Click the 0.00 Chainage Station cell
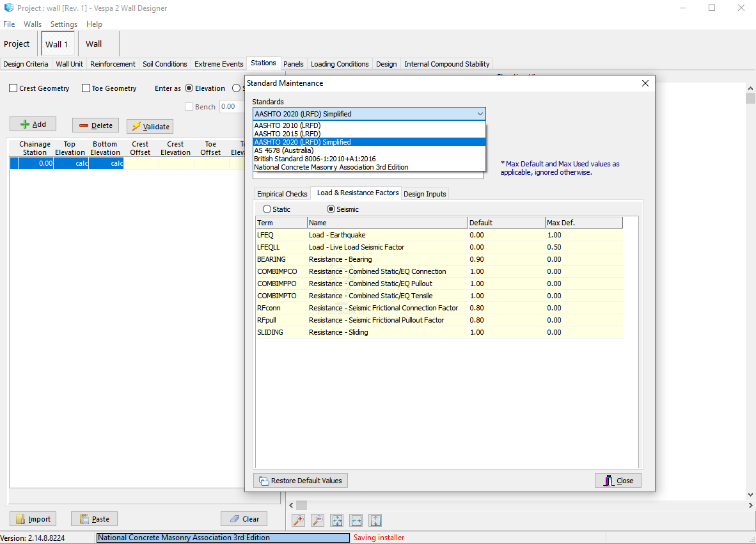The image size is (756, 544). coord(36,163)
